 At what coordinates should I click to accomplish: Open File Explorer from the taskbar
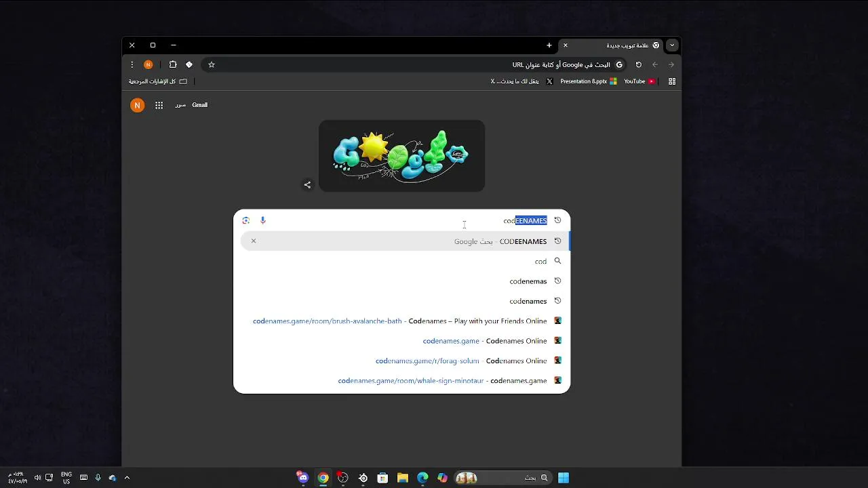click(x=403, y=478)
